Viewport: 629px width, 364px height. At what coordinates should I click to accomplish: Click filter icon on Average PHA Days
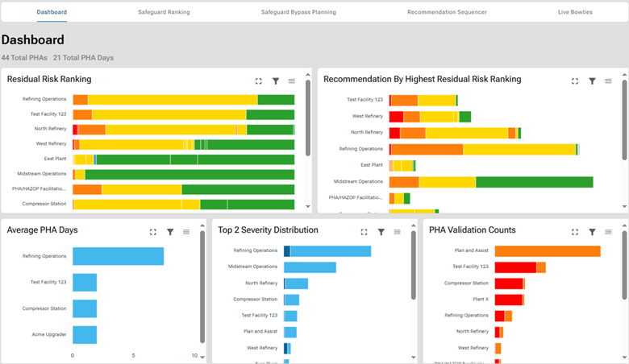point(170,232)
